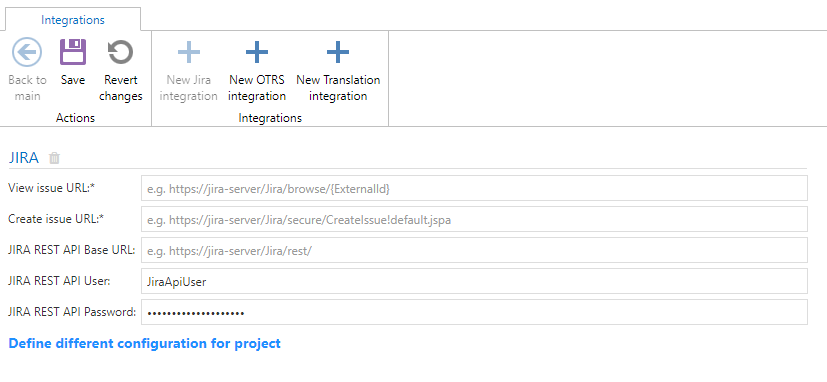The width and height of the screenshot is (827, 382).
Task: Open Define different configuration for project link
Action: click(145, 343)
